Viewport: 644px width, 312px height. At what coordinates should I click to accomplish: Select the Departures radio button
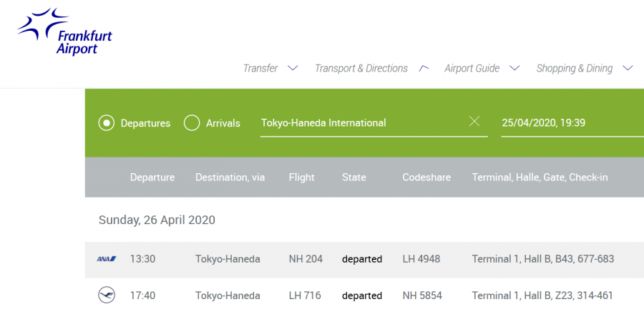(x=107, y=123)
